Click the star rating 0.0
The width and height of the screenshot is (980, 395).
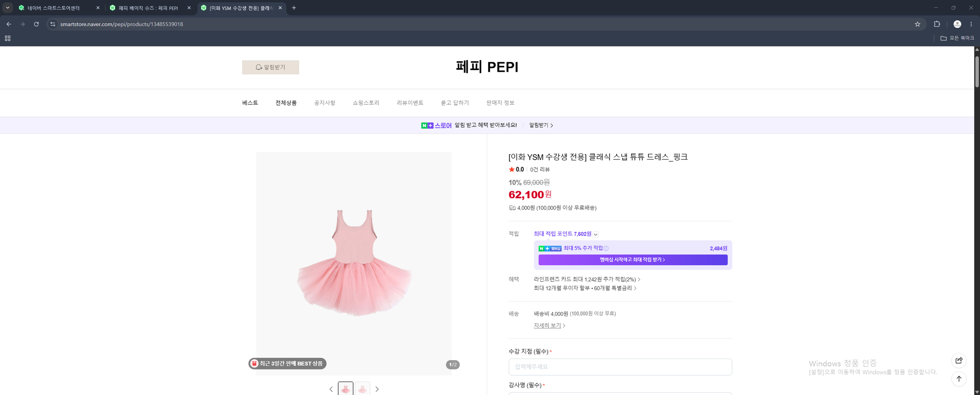pos(516,170)
